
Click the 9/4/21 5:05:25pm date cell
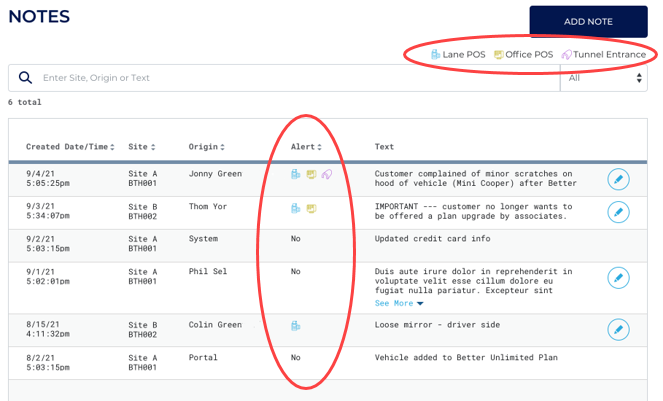tap(48, 179)
